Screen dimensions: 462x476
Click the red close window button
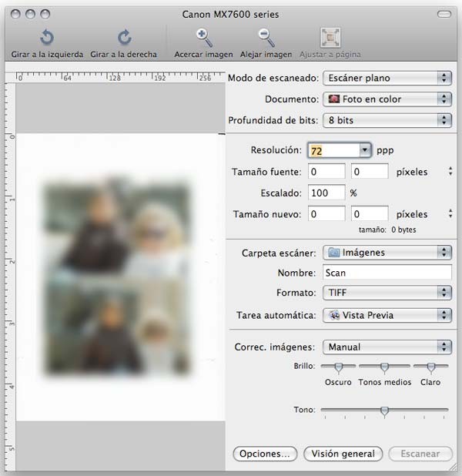point(15,14)
